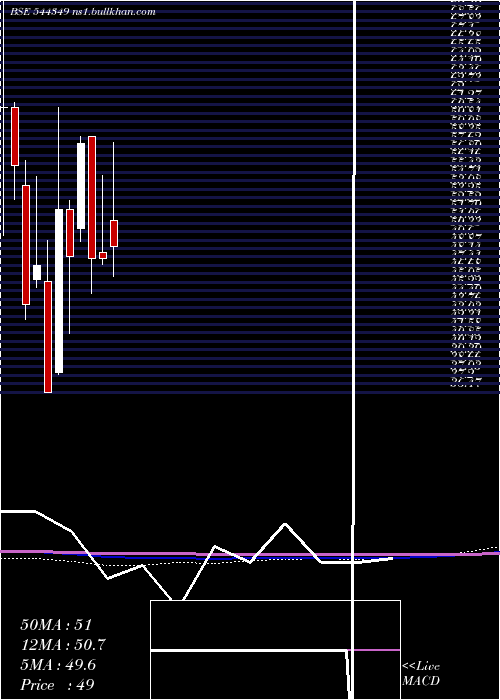This screenshot has height=700, width=500.
Task: Select the 5MA : 49.6 reading
Action: 58,665
